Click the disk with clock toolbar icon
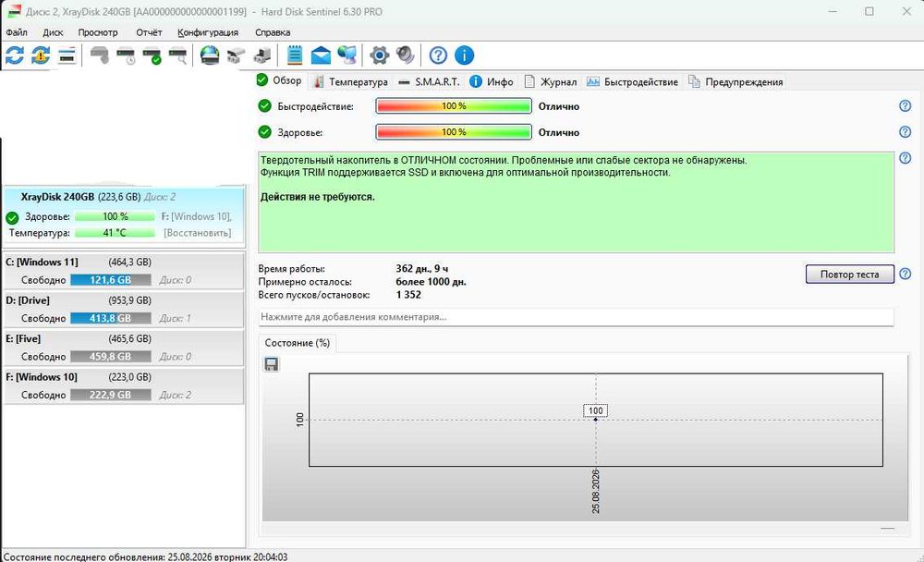This screenshot has height=562, width=924. point(126,55)
